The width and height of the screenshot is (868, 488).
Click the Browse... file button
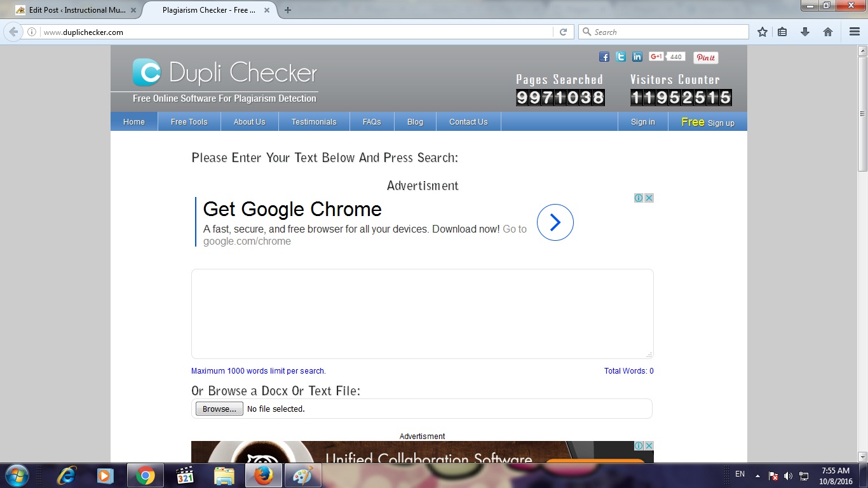219,409
